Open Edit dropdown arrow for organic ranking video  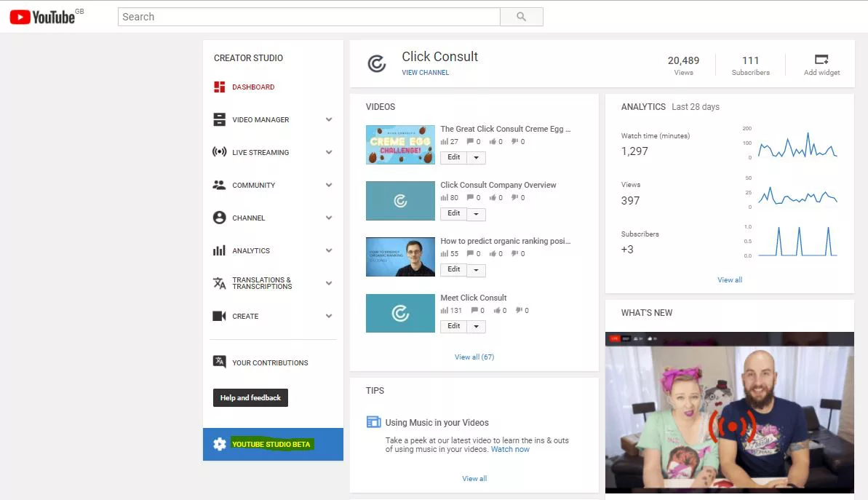tap(476, 270)
